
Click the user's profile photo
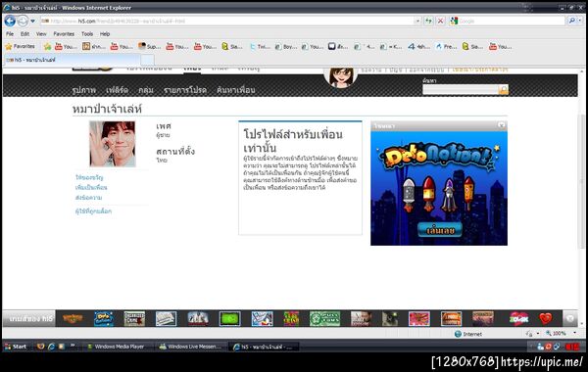tap(113, 144)
